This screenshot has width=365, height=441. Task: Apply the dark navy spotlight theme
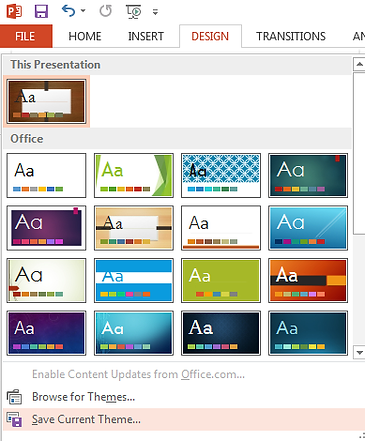point(221,333)
